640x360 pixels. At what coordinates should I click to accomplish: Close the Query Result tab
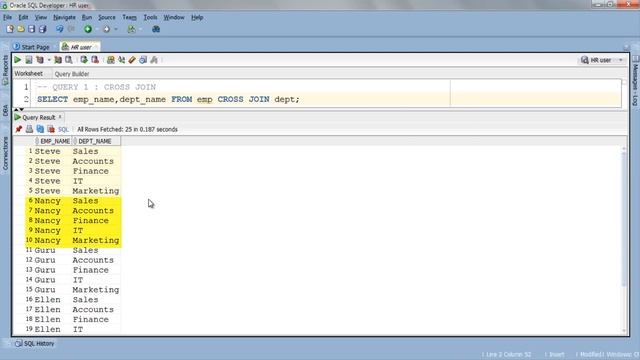coord(60,117)
